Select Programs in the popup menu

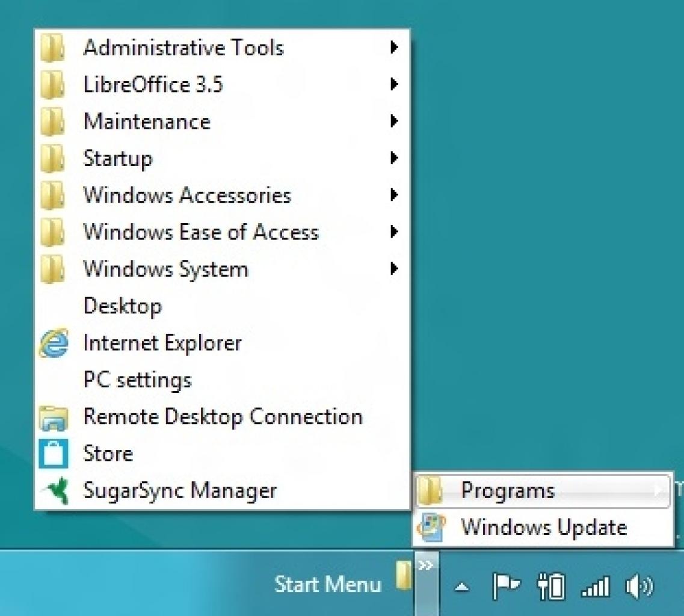543,490
